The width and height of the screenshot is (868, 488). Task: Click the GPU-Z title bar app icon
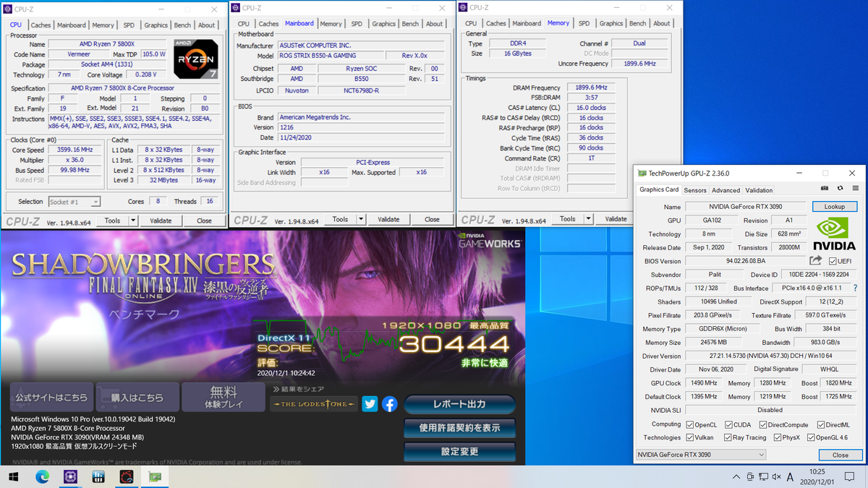(x=642, y=174)
